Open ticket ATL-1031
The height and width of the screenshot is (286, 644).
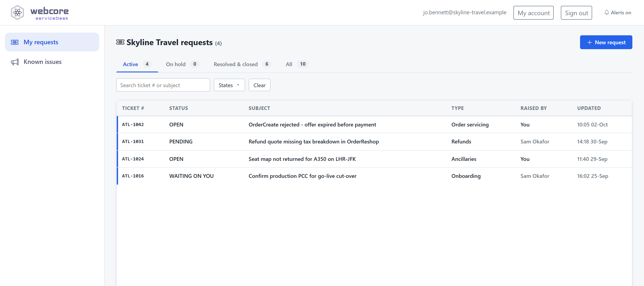coord(133,142)
